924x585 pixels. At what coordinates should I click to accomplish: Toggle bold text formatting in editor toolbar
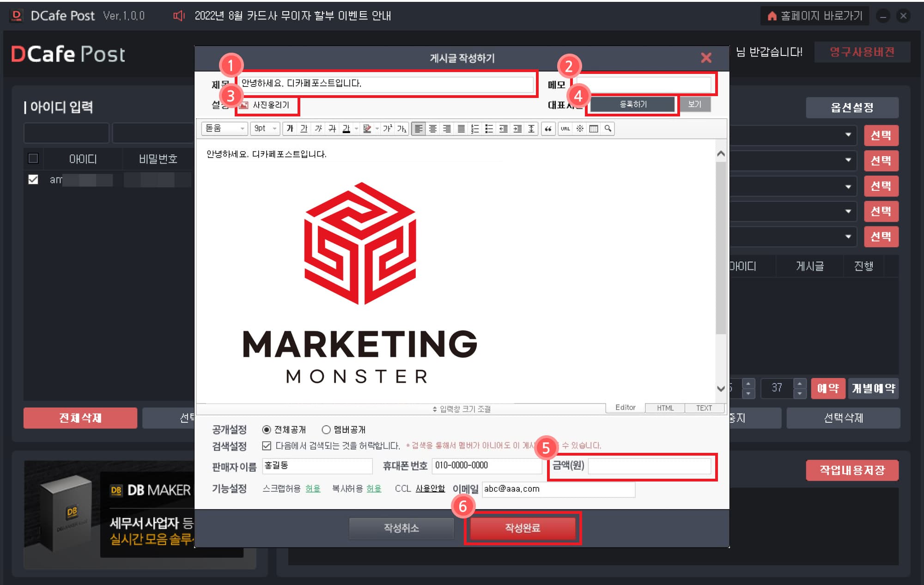pyautogui.click(x=290, y=128)
